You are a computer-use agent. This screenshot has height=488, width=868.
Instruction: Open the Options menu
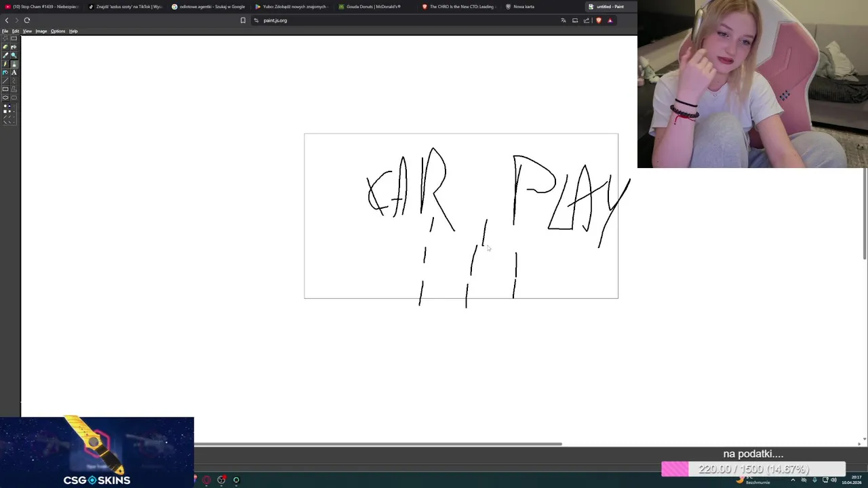click(58, 31)
